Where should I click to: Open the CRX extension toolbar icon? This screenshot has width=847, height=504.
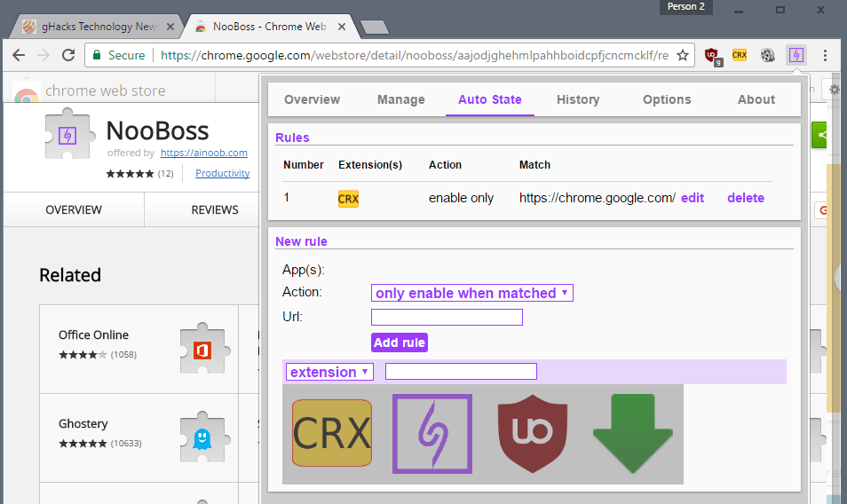(x=740, y=55)
